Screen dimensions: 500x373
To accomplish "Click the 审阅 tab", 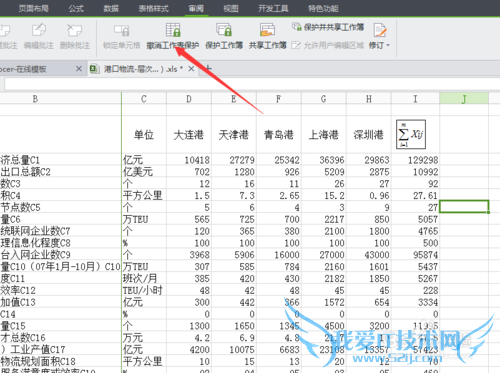I will click(x=196, y=8).
